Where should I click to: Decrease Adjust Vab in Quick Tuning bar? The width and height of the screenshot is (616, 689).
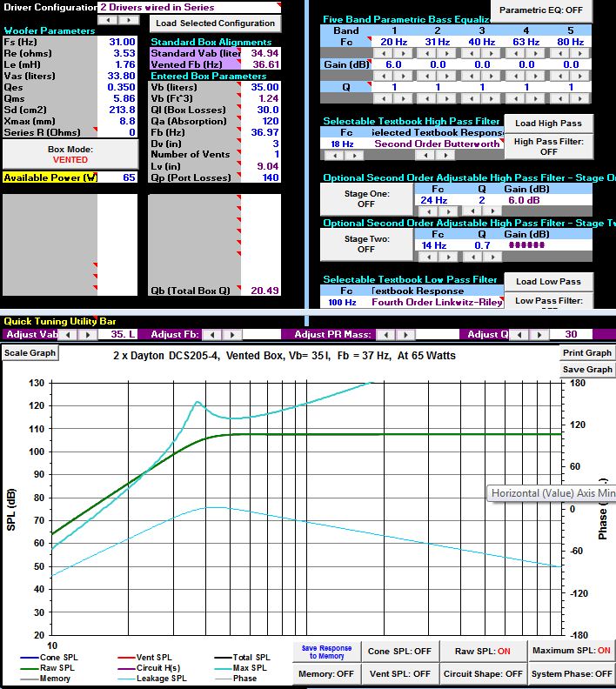click(x=68, y=334)
